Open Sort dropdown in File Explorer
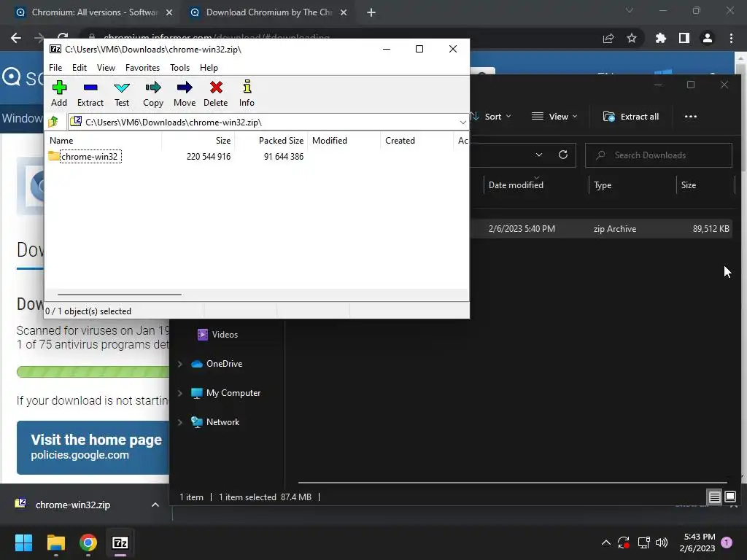 [x=492, y=117]
